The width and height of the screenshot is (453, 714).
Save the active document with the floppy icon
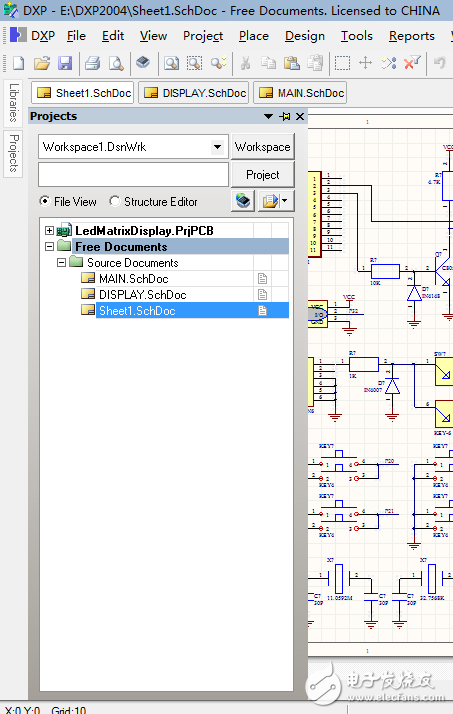[65, 63]
